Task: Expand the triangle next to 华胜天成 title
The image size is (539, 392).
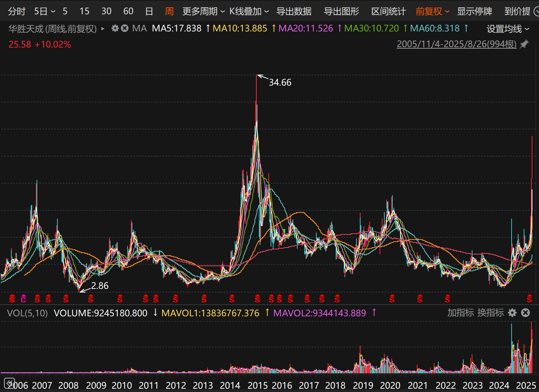Action: coord(103,29)
